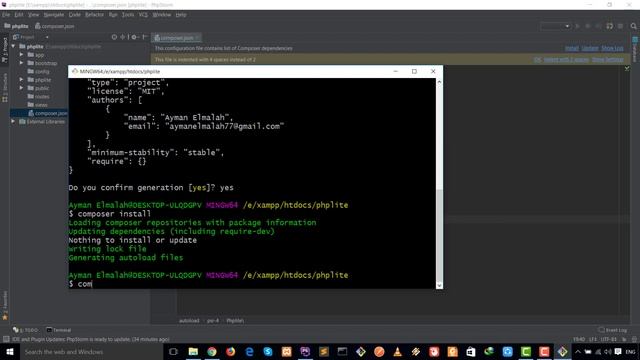Open the Navigate menu
Screen dimensions: 640x360
point(54,15)
